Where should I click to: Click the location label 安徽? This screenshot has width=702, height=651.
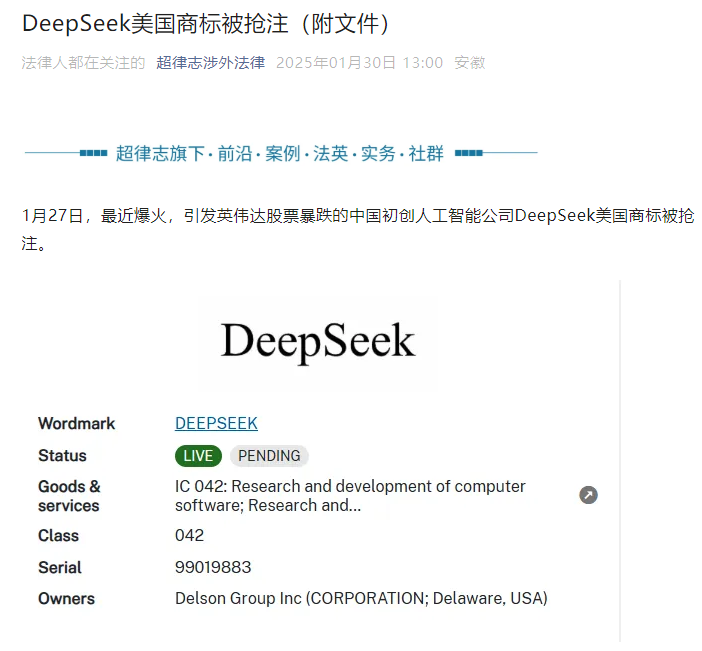coord(470,63)
